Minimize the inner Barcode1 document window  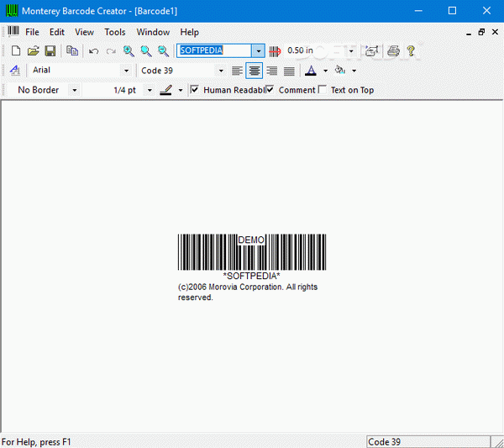click(x=469, y=33)
